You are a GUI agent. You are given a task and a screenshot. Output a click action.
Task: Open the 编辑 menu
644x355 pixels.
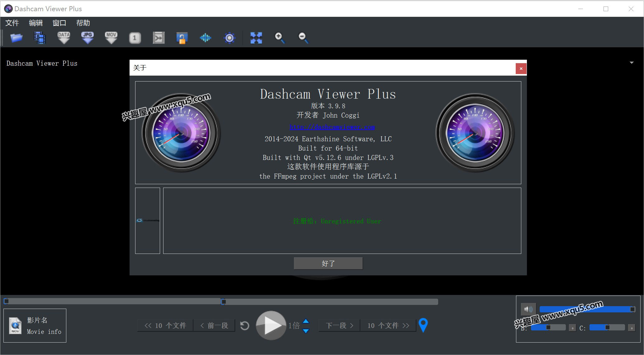pos(36,23)
